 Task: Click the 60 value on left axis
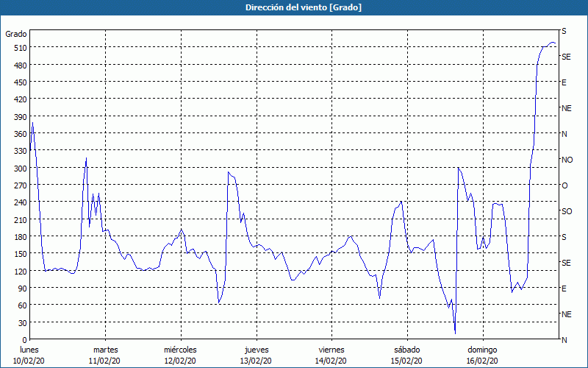tap(22, 305)
